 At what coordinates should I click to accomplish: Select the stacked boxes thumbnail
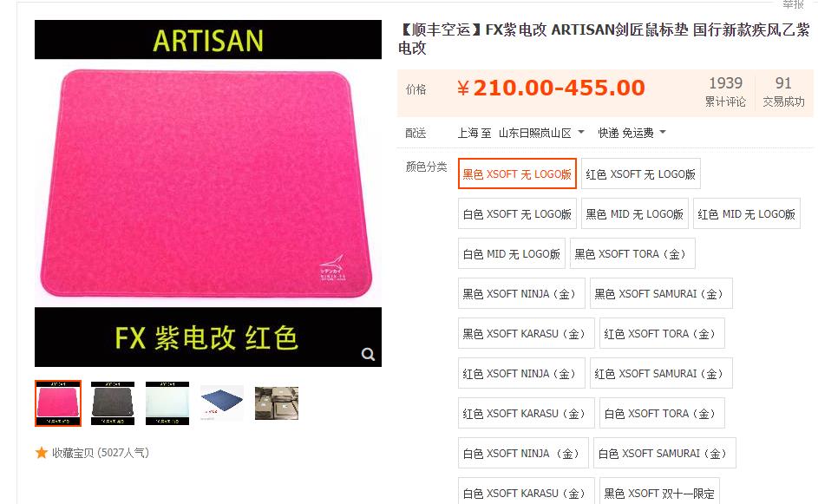point(277,403)
